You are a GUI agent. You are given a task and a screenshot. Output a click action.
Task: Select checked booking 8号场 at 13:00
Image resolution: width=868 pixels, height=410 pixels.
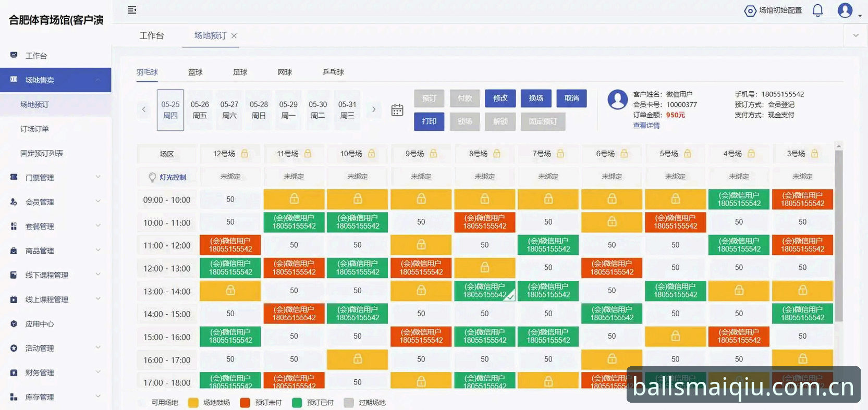click(x=485, y=291)
